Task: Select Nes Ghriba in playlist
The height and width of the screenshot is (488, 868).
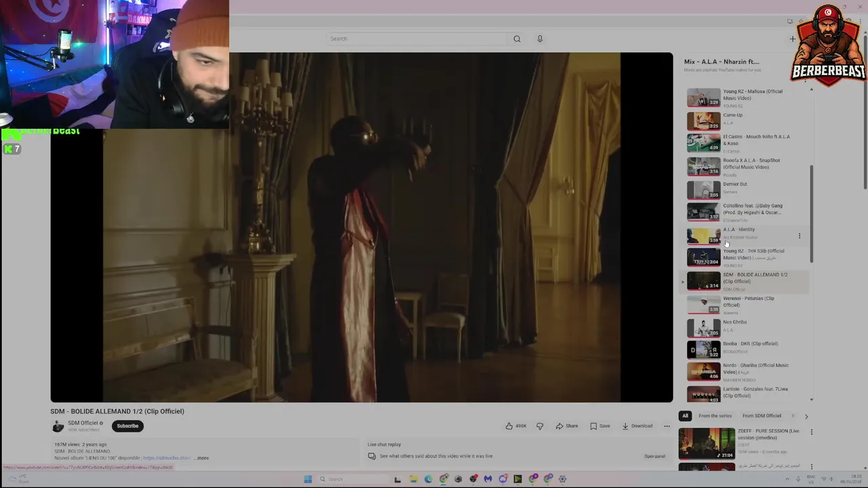Action: click(x=746, y=327)
